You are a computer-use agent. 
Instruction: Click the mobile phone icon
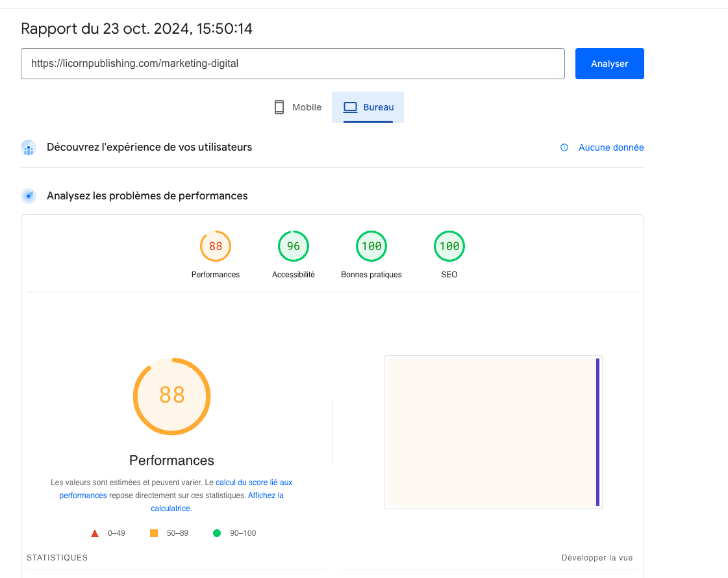pyautogui.click(x=279, y=107)
